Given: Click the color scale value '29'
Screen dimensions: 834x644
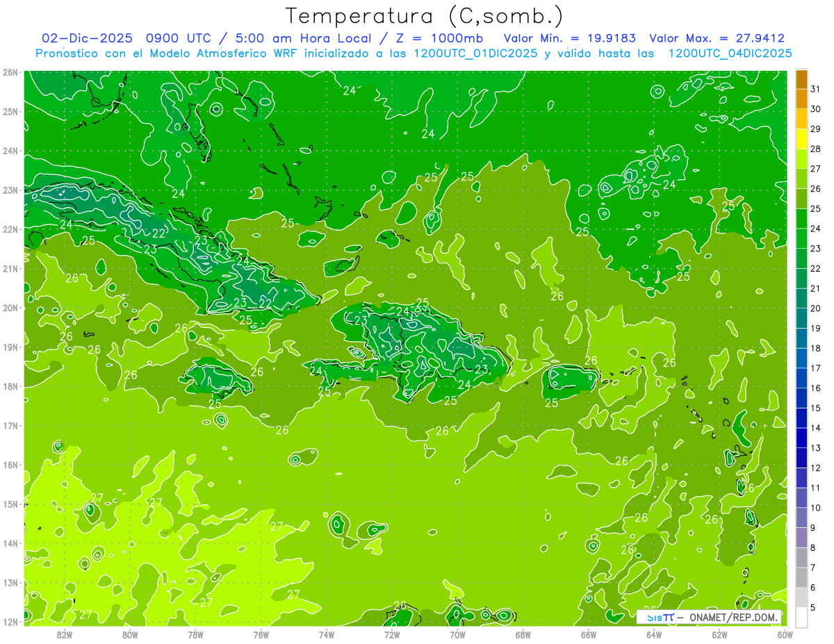Looking at the screenshot, I should coord(815,129).
